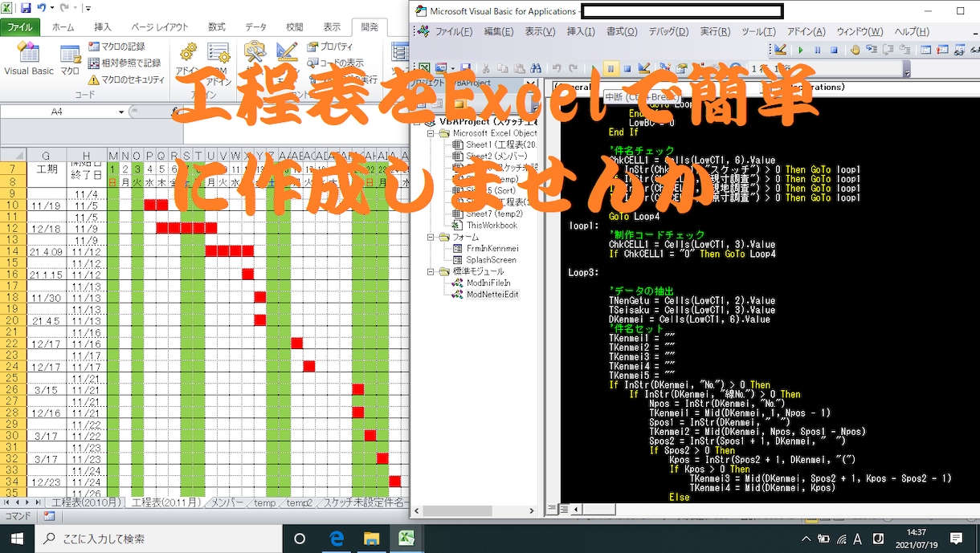This screenshot has width=980, height=553.
Task: Open the Excel ファイル tab
Action: point(20,26)
